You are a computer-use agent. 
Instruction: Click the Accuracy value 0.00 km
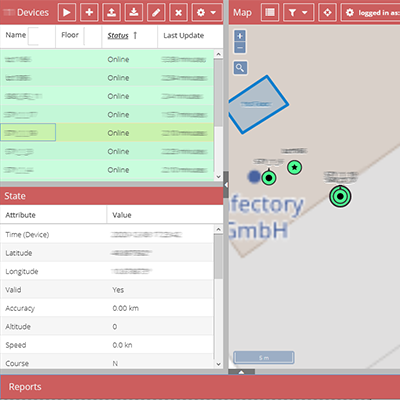(x=125, y=308)
